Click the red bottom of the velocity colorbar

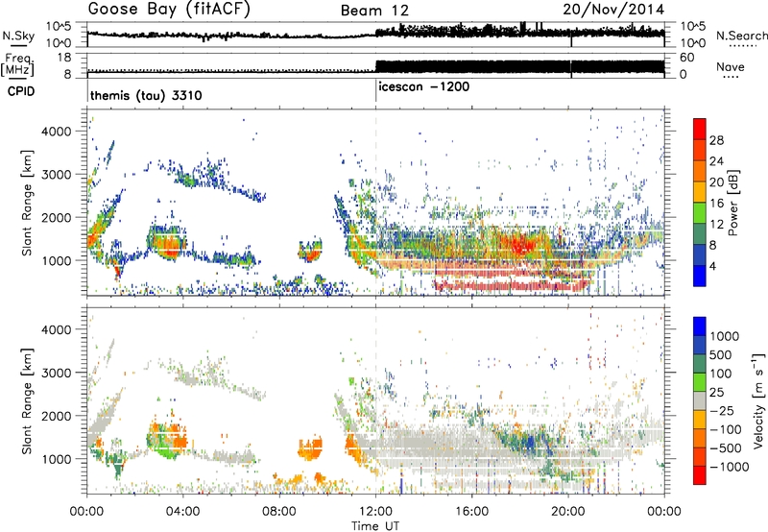(700, 475)
